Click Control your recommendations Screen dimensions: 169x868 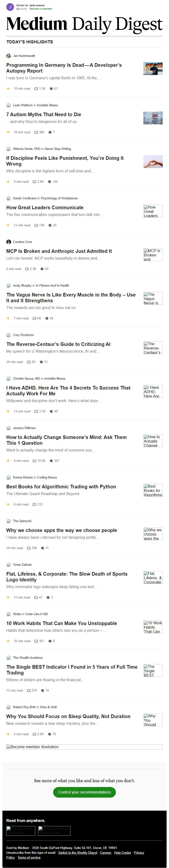click(x=84, y=792)
